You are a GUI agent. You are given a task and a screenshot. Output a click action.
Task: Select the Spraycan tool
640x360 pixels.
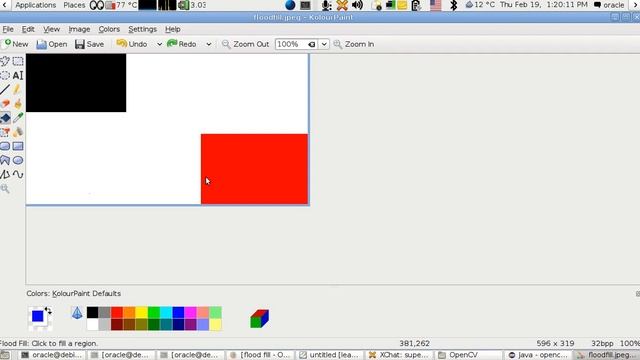click(18, 132)
